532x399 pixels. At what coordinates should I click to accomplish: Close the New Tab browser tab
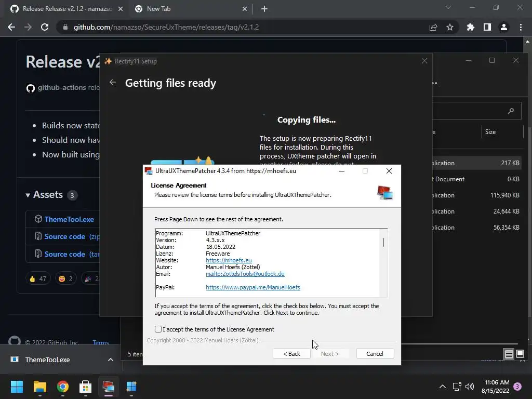pyautogui.click(x=245, y=9)
